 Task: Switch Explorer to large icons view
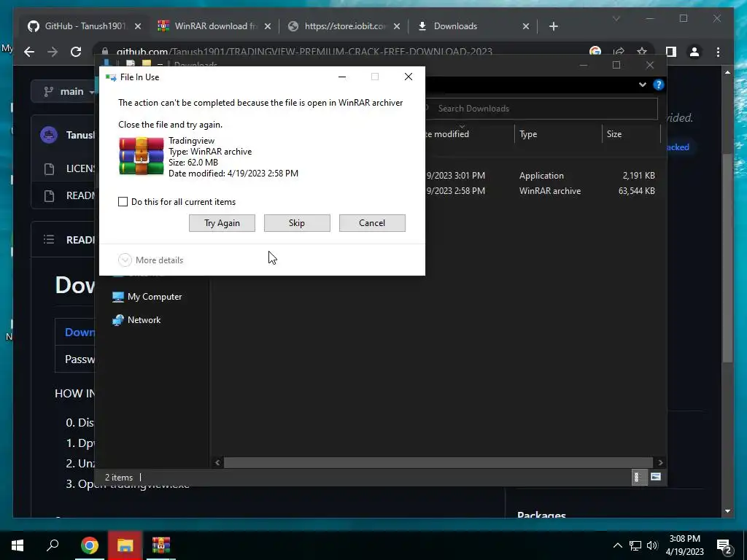tap(656, 477)
